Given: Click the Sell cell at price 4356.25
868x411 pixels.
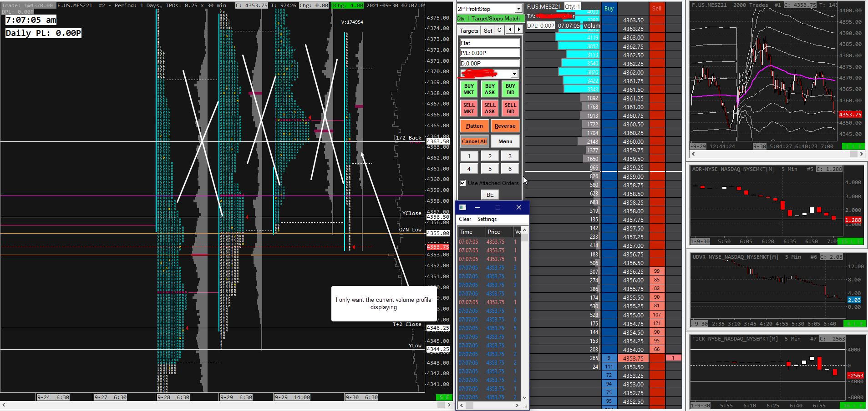Looking at the screenshot, I should click(657, 271).
